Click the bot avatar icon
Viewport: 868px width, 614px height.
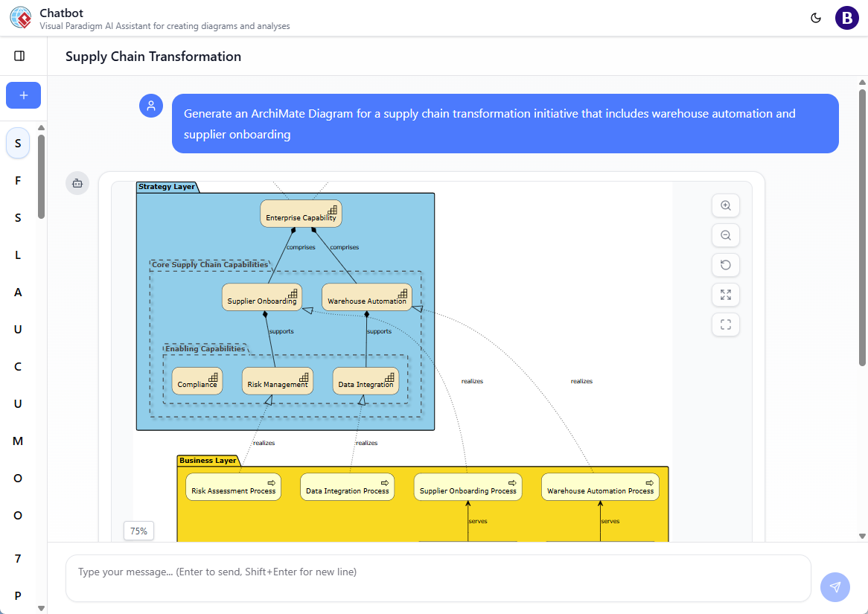pyautogui.click(x=77, y=183)
